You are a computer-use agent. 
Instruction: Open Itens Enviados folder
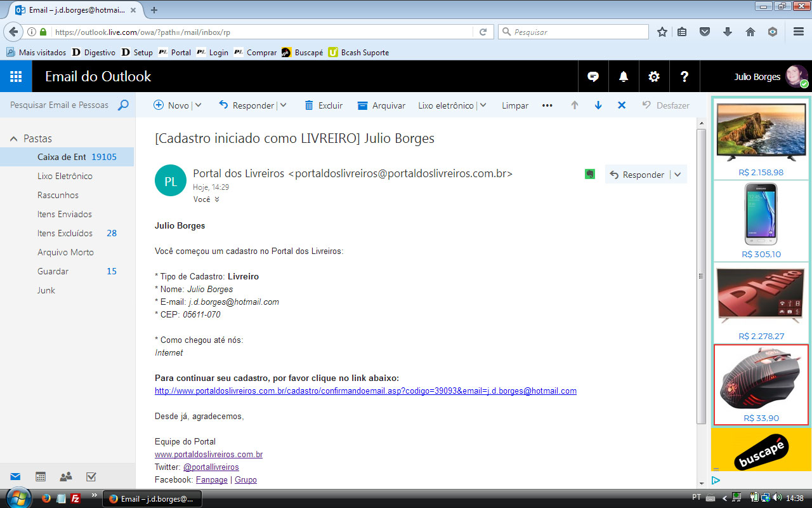[67, 214]
